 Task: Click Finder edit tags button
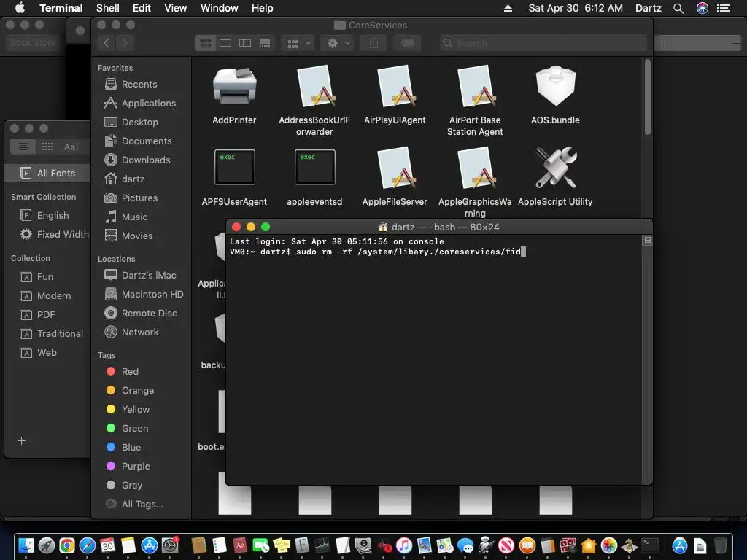(407, 43)
